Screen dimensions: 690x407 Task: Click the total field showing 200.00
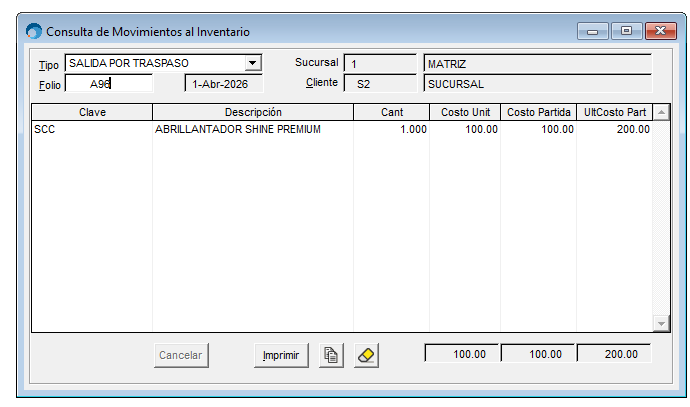click(614, 354)
